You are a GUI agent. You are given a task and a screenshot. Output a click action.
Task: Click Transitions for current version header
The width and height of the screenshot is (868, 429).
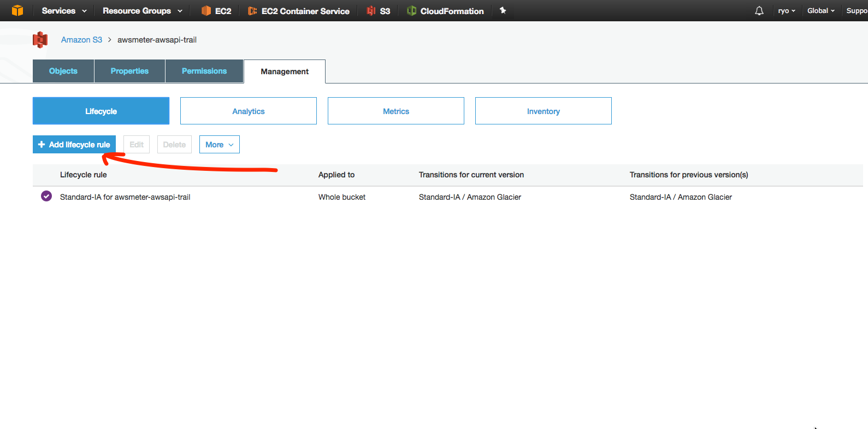(471, 175)
